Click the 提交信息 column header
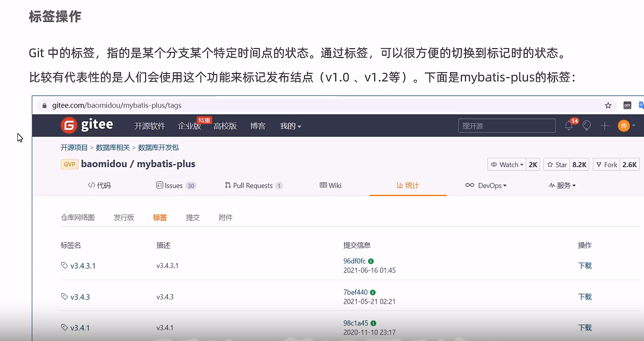 (x=357, y=245)
